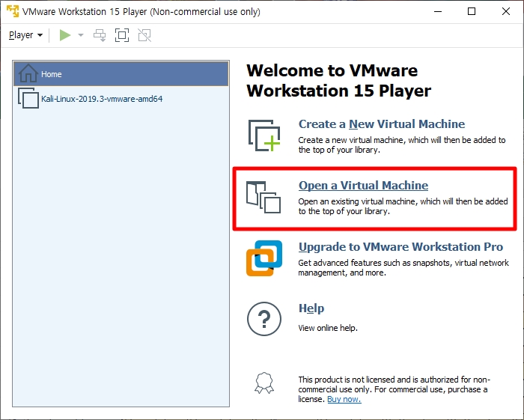Click the open virtual machine folder icon

tap(263, 197)
